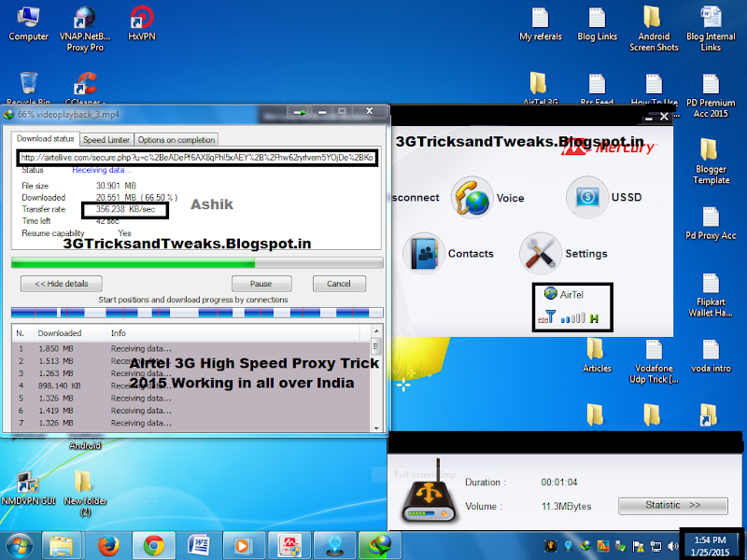Launch VNAP.NetB Proxy Pro shortcut
The height and width of the screenshot is (560, 747).
coord(85,28)
